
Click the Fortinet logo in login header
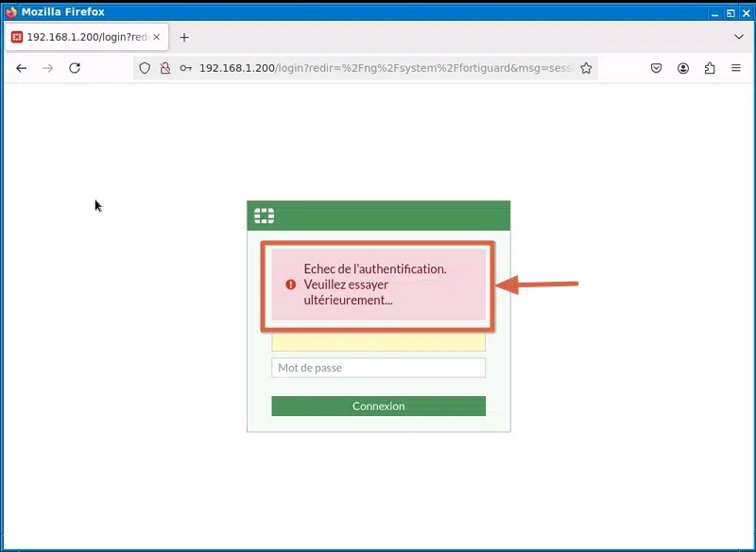[265, 216]
